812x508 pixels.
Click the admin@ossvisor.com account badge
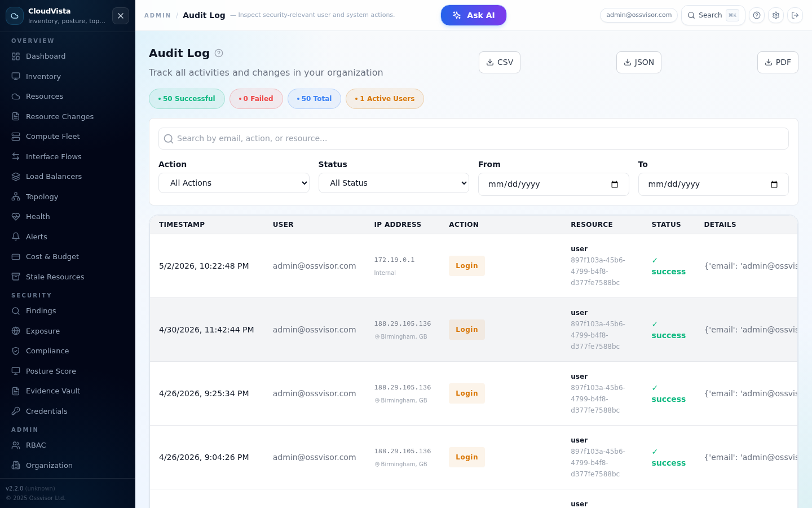pos(639,15)
